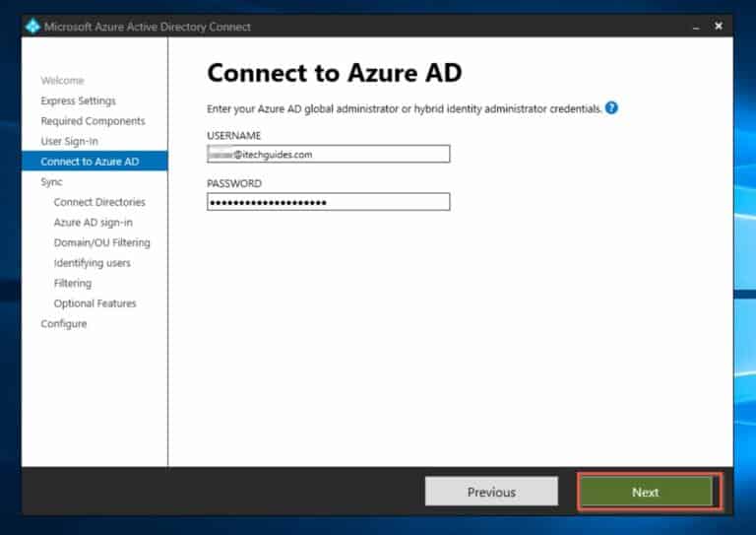Click the PASSWORD label

pos(234,183)
